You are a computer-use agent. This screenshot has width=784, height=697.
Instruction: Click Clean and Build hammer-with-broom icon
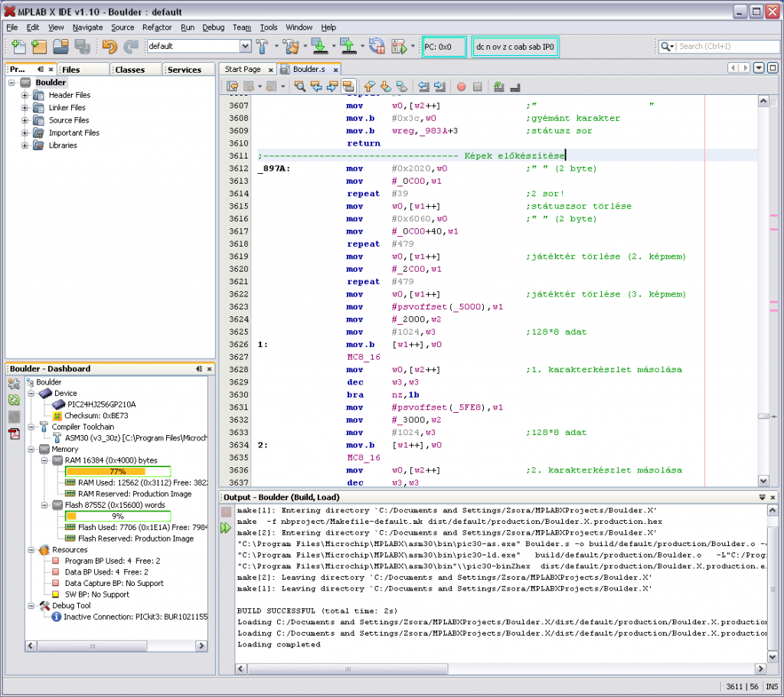click(290, 47)
